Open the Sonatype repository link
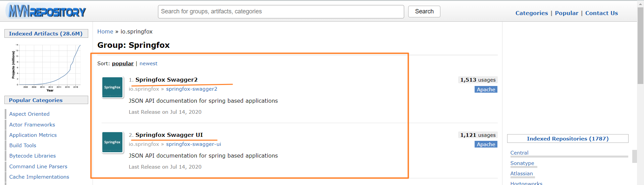644x185 pixels. (x=522, y=163)
